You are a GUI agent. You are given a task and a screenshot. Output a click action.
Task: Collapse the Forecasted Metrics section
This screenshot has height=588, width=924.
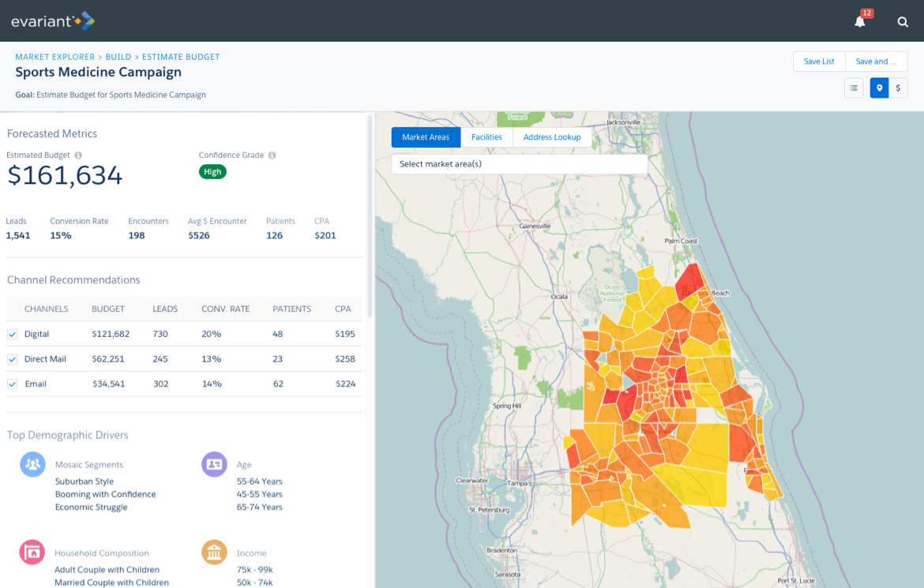click(x=51, y=133)
